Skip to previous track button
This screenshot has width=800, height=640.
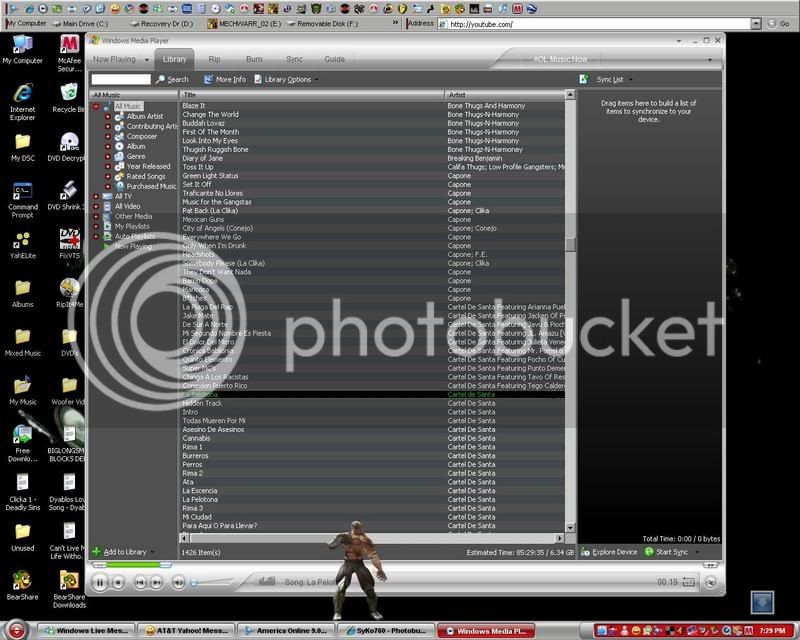[140, 582]
